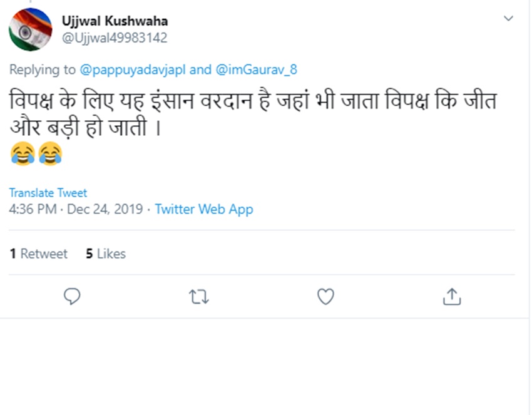532x415 pixels.
Task: Open the 4:36 PM Dec 24, 2019 timestamp
Action: pos(76,209)
